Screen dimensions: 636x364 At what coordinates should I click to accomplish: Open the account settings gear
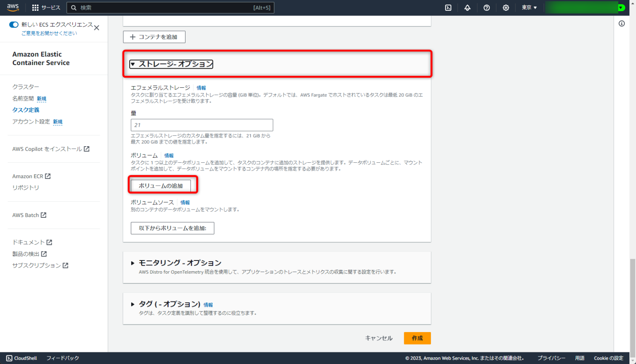(506, 7)
